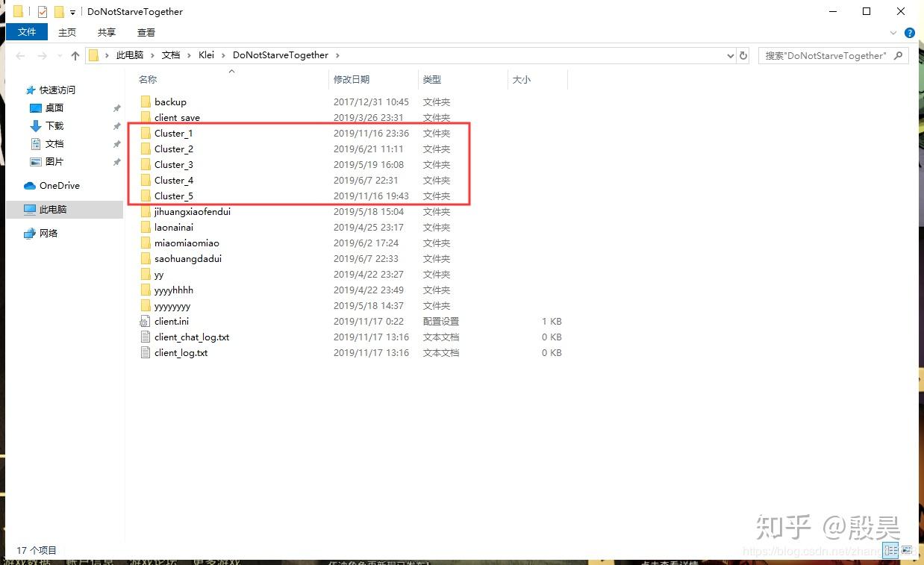The height and width of the screenshot is (565, 924).
Task: Click the 配置设置 type cell
Action: pyautogui.click(x=441, y=321)
